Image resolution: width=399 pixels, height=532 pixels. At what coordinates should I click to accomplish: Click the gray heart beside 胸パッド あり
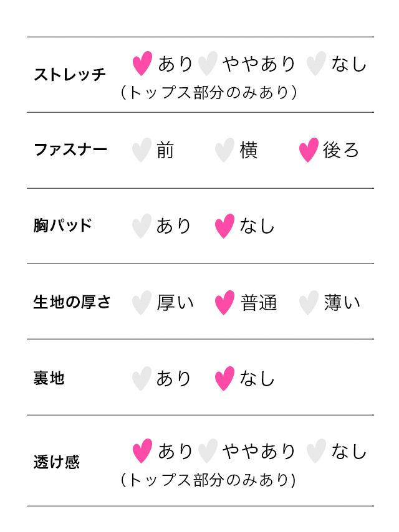pyautogui.click(x=142, y=226)
